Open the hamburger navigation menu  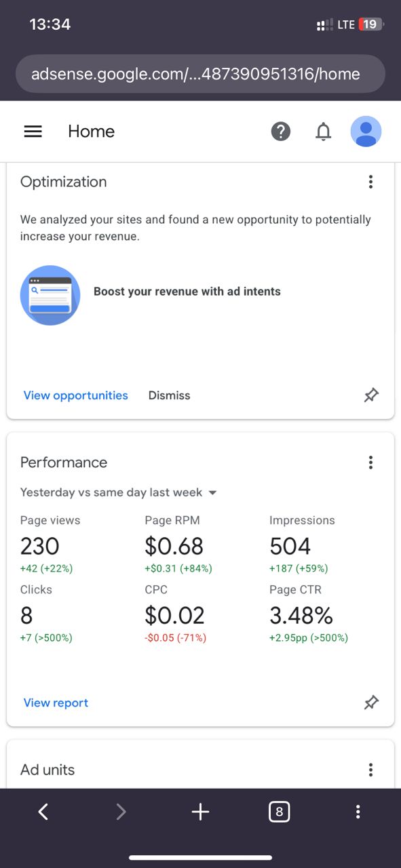point(33,132)
